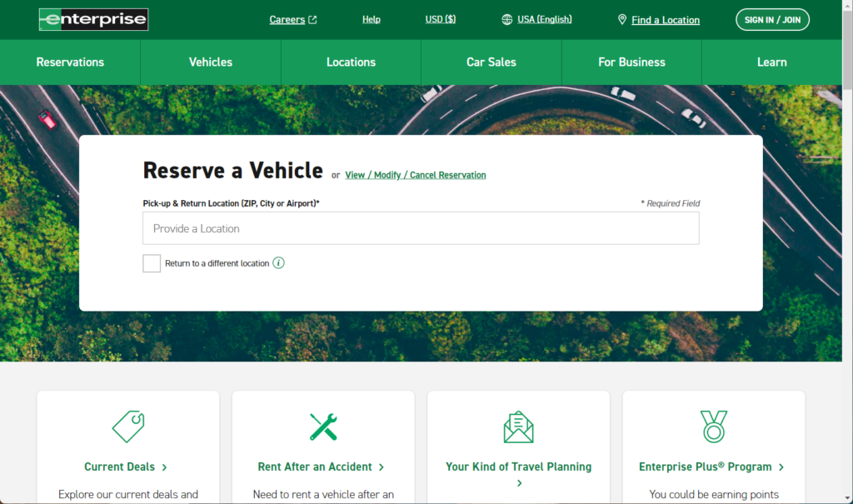853x504 pixels.
Task: Click the chevron arrow next to Enterprise Plus Program
Action: 781,467
